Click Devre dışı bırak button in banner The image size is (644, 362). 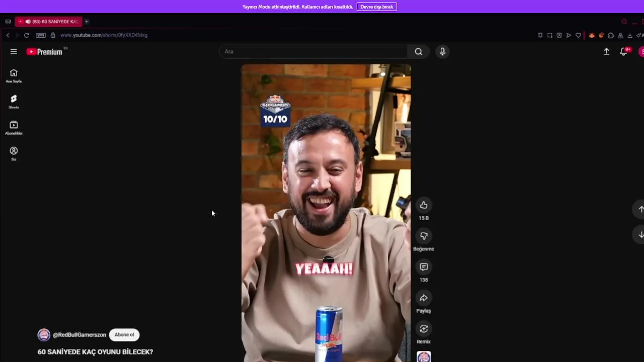click(377, 7)
